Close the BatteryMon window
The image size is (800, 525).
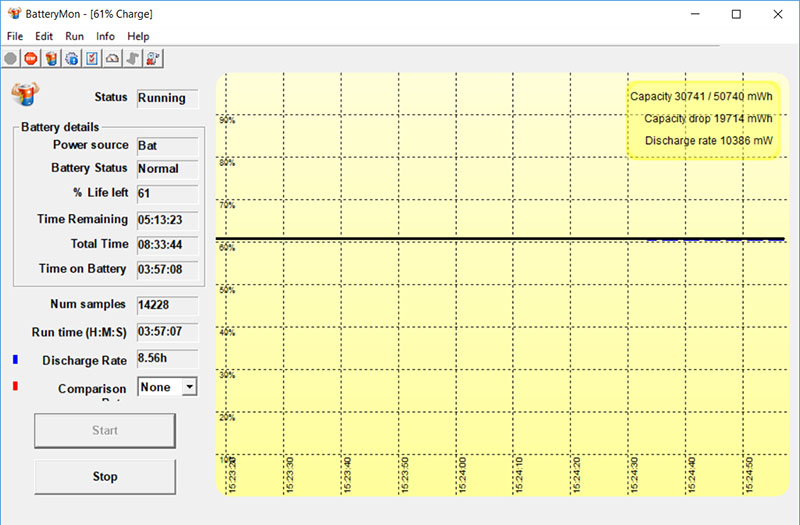pos(778,14)
